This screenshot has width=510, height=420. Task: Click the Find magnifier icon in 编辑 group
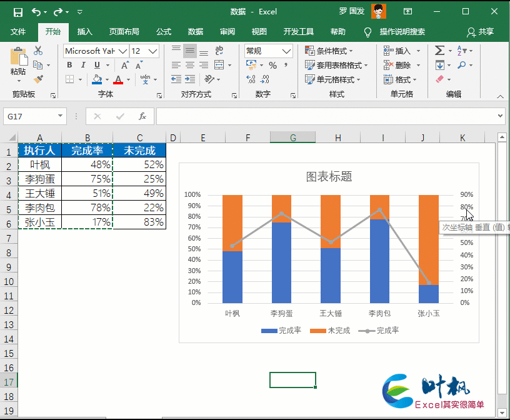coord(462,64)
